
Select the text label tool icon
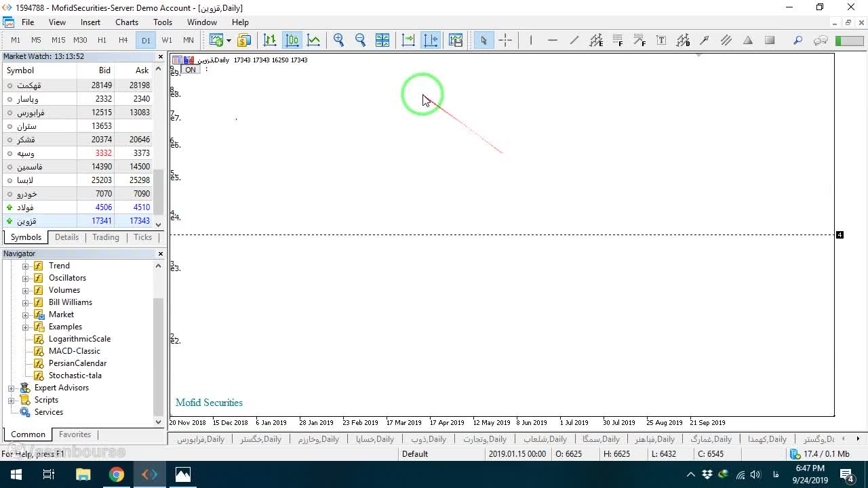pos(661,40)
